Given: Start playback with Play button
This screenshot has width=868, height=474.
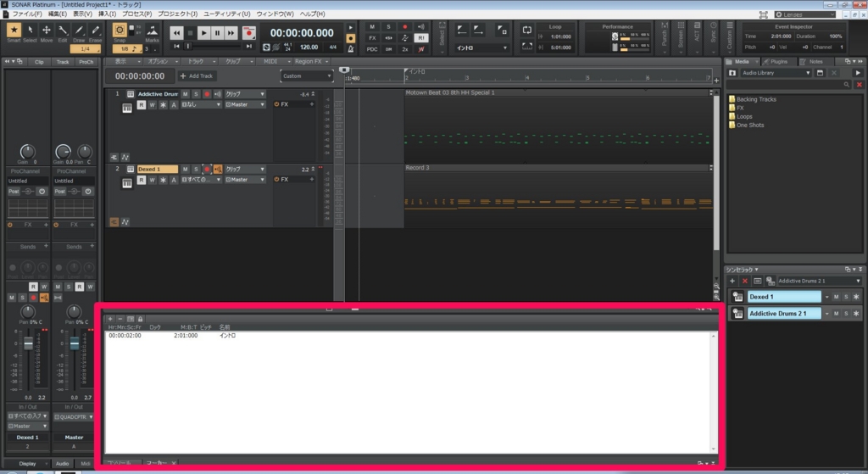Looking at the screenshot, I should pyautogui.click(x=203, y=33).
